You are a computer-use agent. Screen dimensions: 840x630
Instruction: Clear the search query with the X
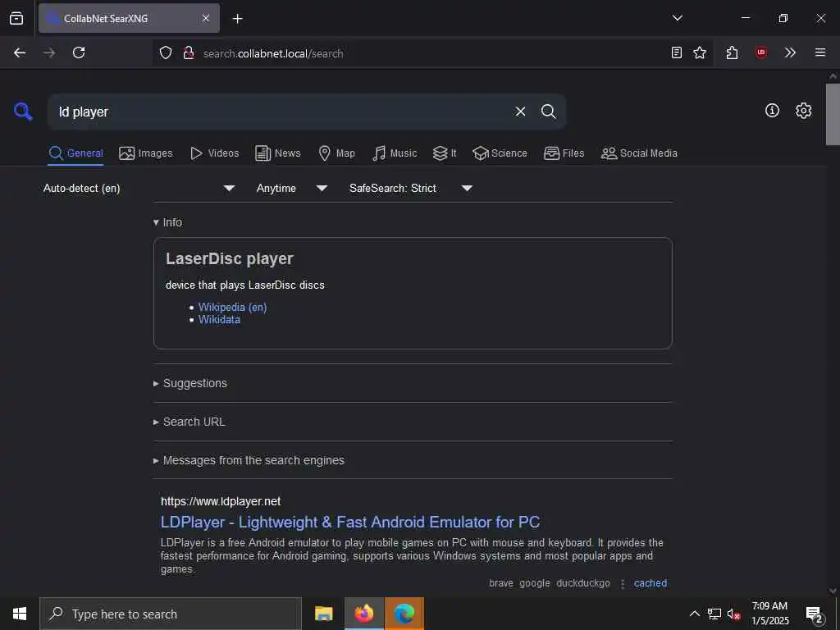(x=520, y=112)
